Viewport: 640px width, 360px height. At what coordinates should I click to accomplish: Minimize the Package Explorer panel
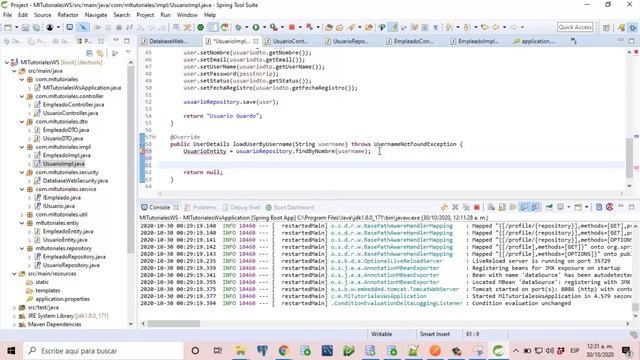pyautogui.click(x=116, y=41)
